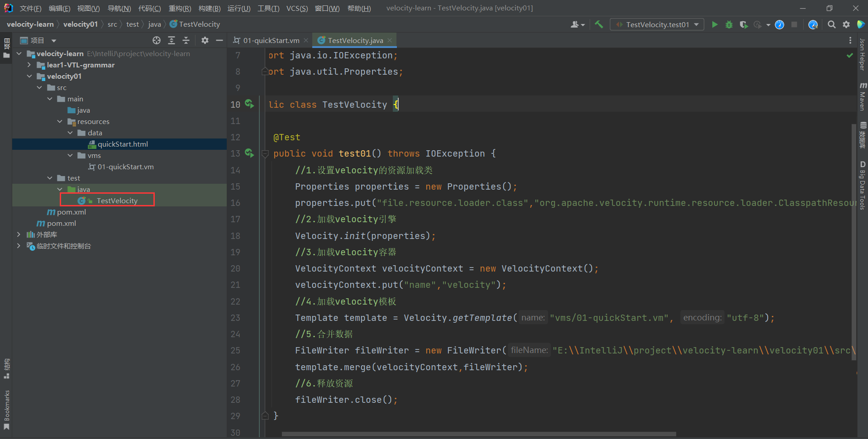
Task: Select quickStart.html in project tree
Action: 119,144
